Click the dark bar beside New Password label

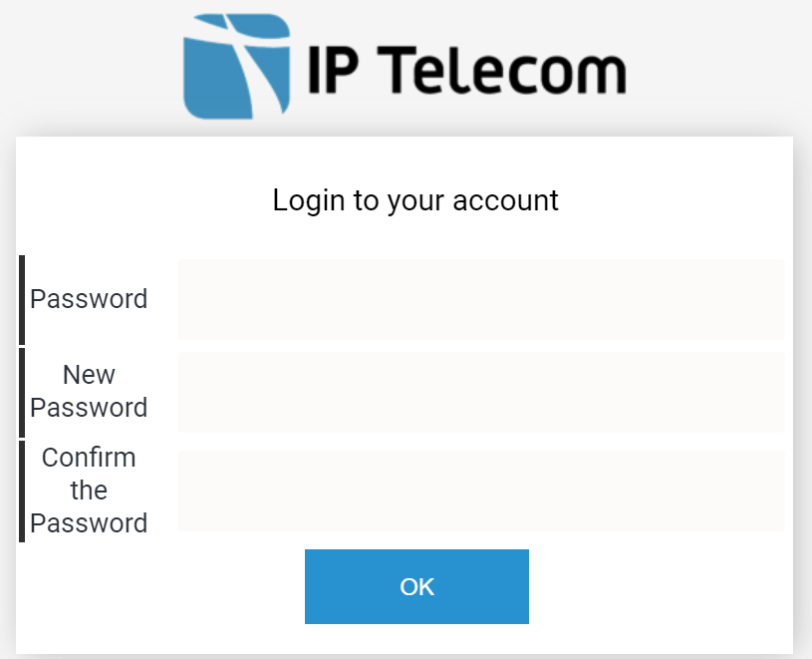pos(22,393)
